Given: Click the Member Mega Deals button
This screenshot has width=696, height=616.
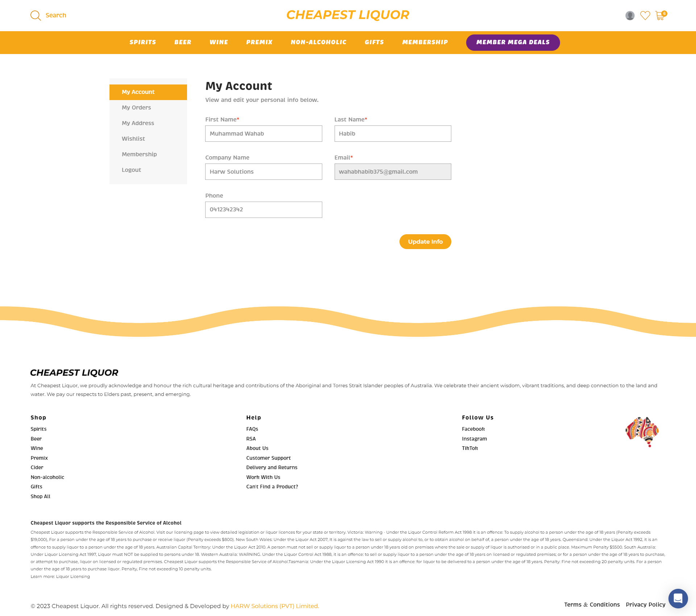Looking at the screenshot, I should click(x=513, y=42).
